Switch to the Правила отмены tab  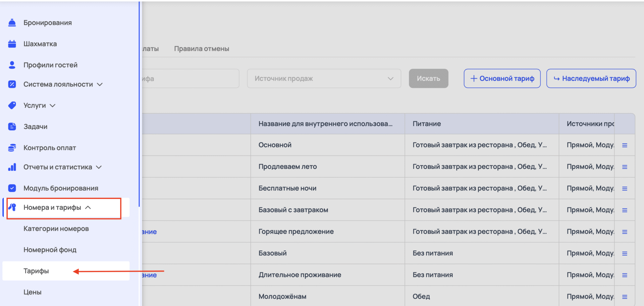click(x=201, y=49)
